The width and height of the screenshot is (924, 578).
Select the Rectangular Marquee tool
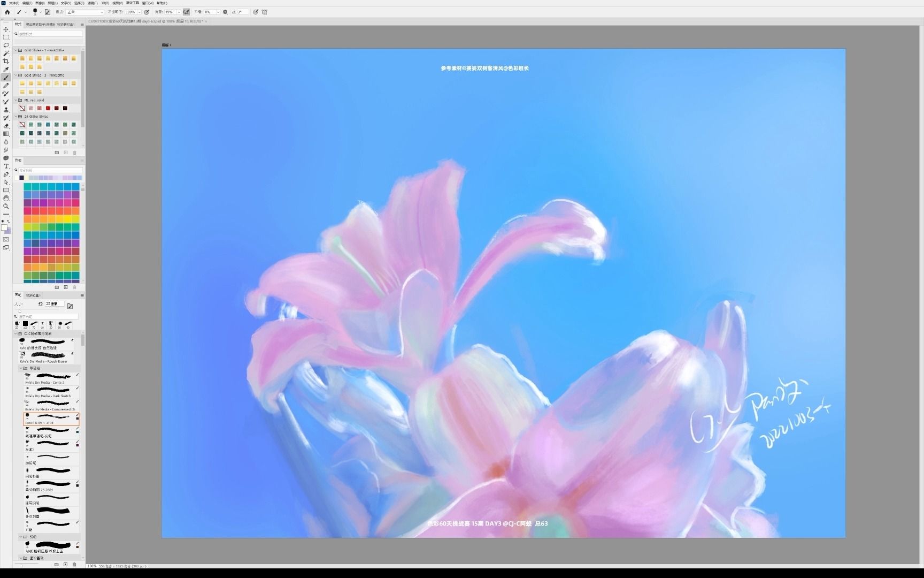click(6, 37)
